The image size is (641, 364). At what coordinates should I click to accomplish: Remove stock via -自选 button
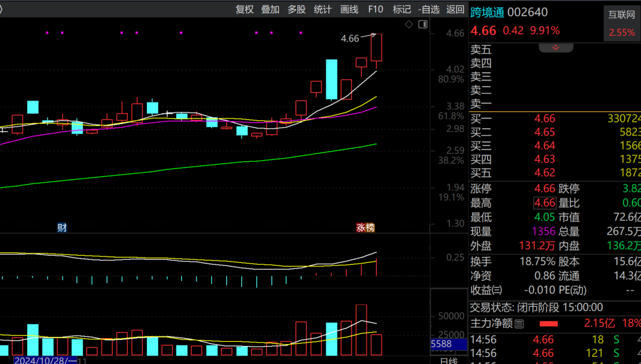pyautogui.click(x=429, y=10)
